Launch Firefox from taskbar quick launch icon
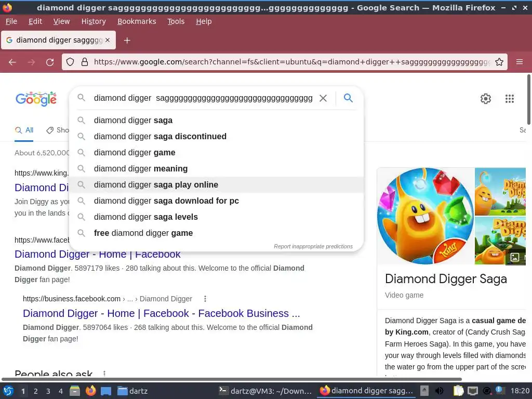Viewport: 532px width, 399px height. [x=90, y=391]
